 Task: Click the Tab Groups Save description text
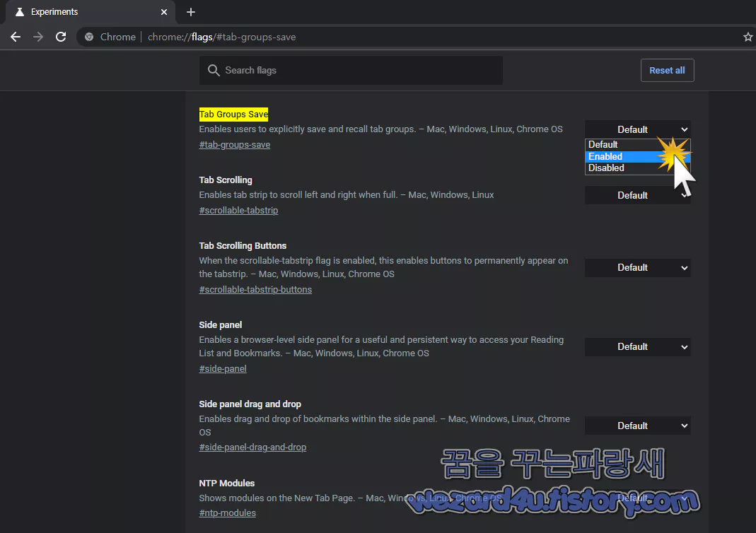381,129
